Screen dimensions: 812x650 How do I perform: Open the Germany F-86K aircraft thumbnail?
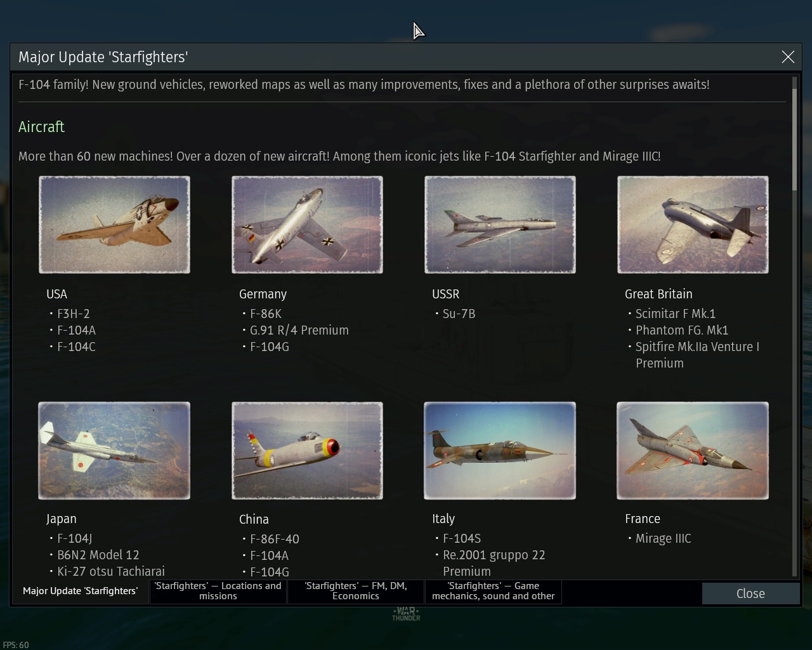click(x=307, y=225)
